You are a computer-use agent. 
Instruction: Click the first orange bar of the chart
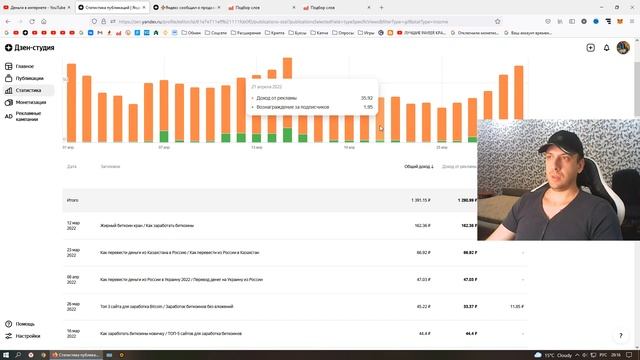[x=71, y=103]
